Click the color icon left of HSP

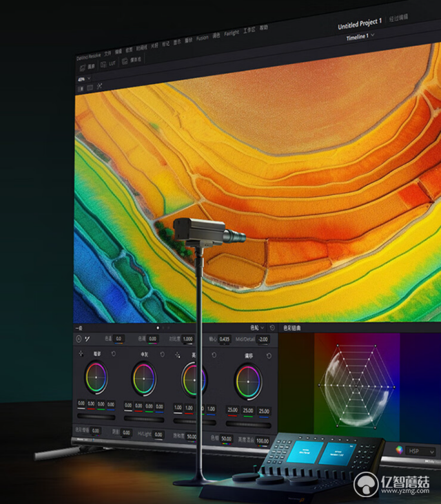(x=399, y=450)
